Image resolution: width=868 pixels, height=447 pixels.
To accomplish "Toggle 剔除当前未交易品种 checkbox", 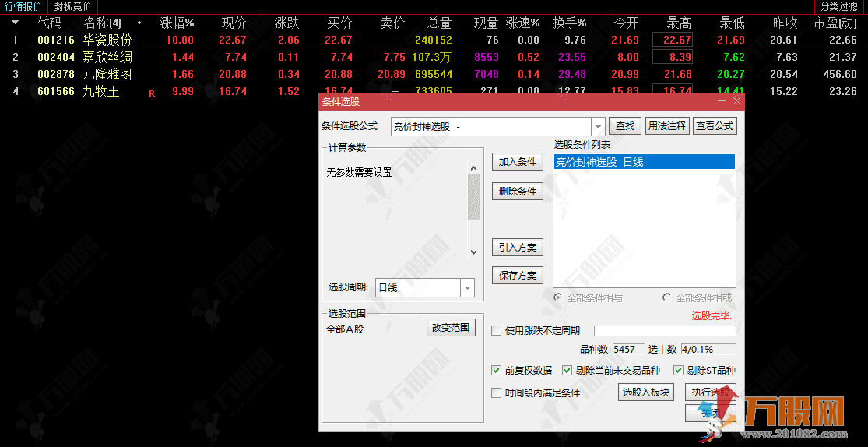I will pos(567,371).
